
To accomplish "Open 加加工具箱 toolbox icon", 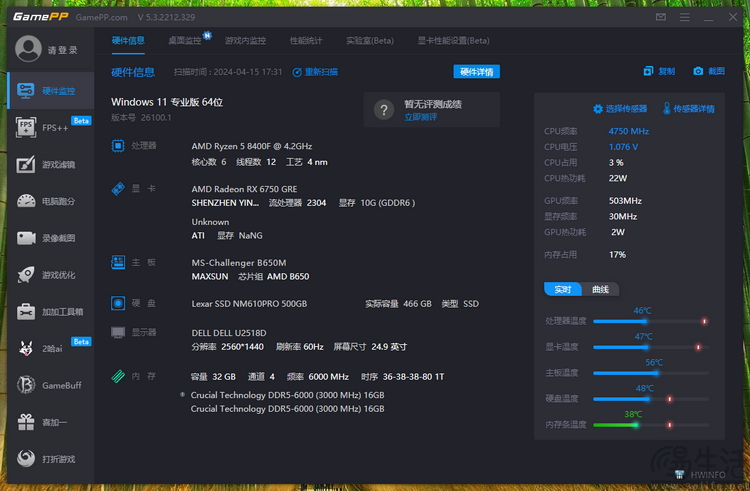I will point(26,312).
